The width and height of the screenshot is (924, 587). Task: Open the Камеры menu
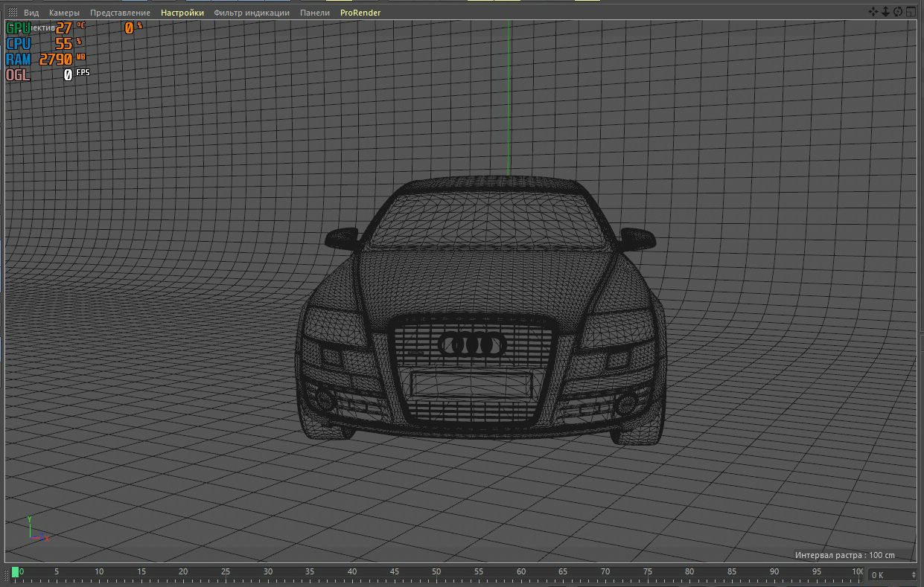tap(64, 13)
